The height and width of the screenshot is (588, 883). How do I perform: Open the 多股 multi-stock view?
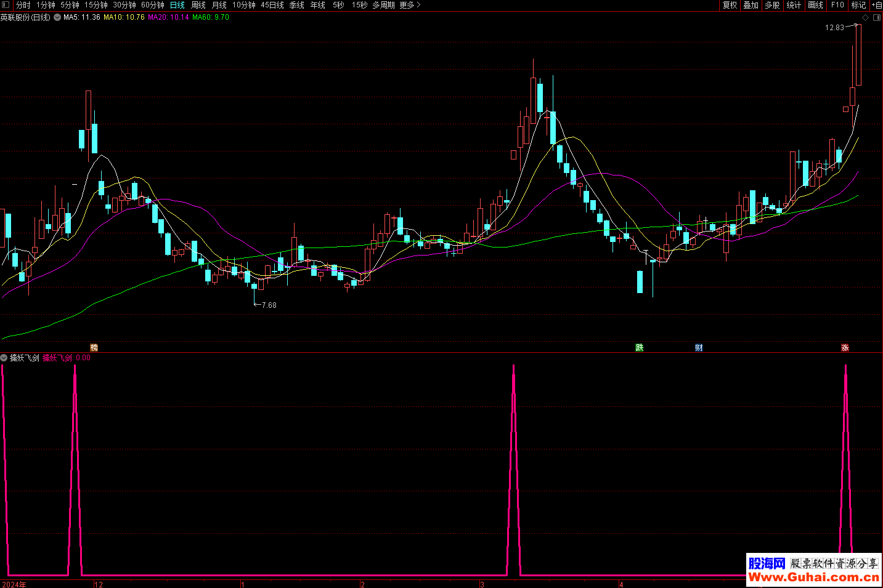(x=772, y=5)
